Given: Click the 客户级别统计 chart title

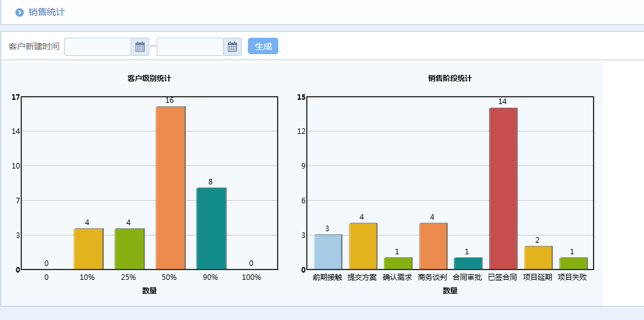Looking at the screenshot, I should (x=149, y=78).
